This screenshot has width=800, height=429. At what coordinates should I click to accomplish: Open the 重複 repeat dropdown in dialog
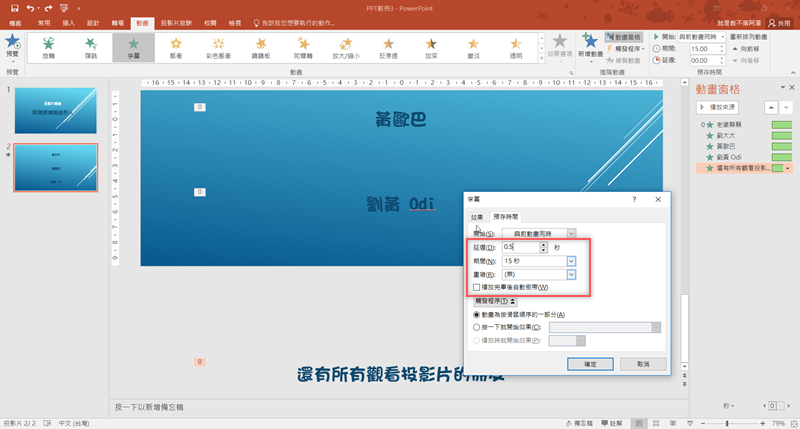571,273
